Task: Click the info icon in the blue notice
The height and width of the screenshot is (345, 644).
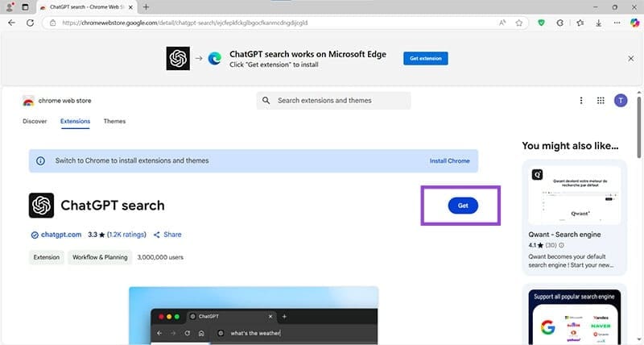Action: point(41,160)
